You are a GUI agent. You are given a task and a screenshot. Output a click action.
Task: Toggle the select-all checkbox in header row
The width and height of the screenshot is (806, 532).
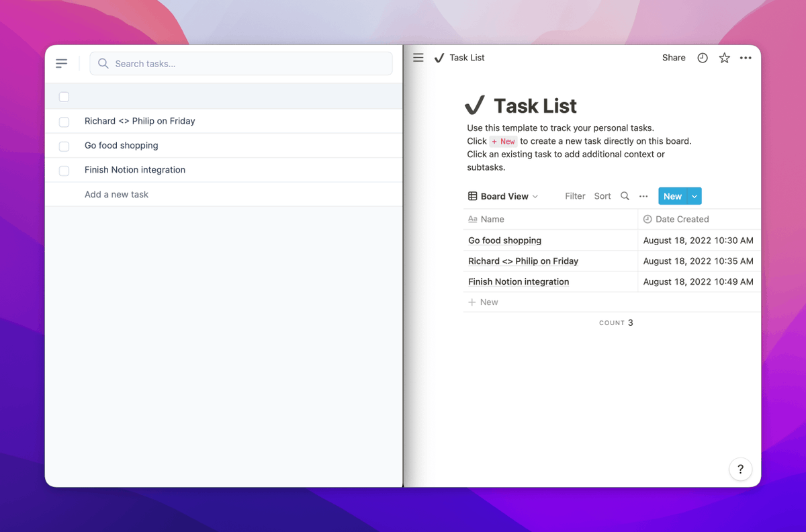64,97
